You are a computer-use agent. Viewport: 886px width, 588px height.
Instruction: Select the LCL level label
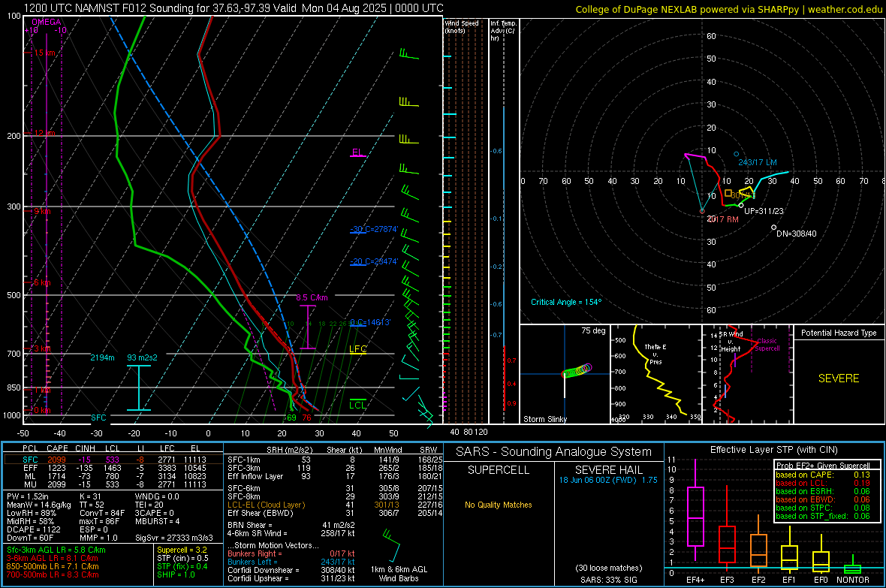click(x=357, y=405)
